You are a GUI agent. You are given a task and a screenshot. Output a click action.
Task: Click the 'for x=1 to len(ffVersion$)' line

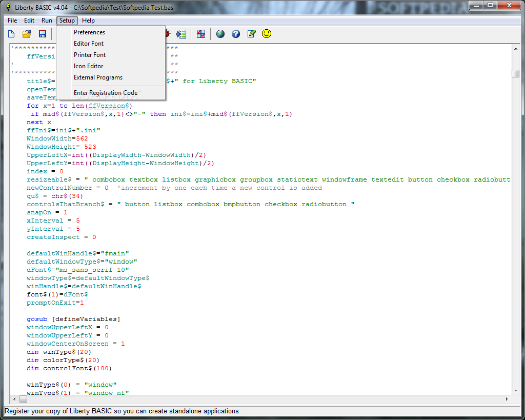79,106
